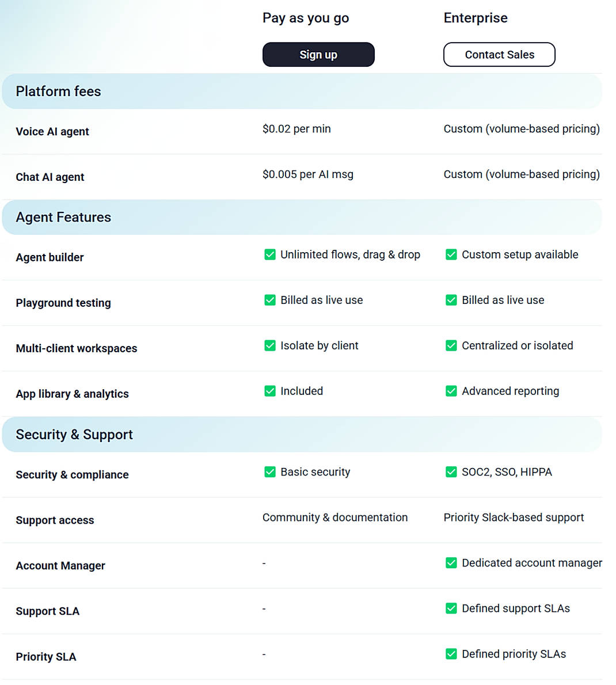Image resolution: width=616 pixels, height=685 pixels.
Task: Select the Defined priority SLAs text
Action: (514, 653)
